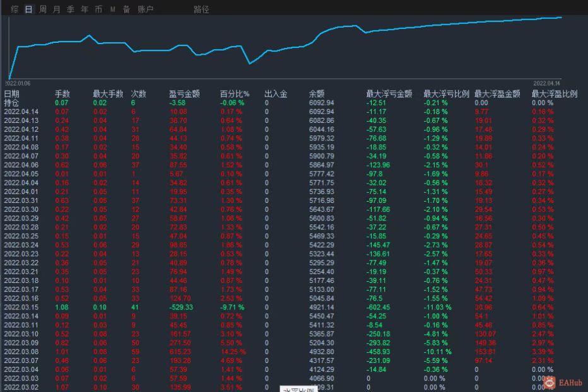Select the 2022.04.11 date row
The image size is (588, 392).
pyautogui.click(x=21, y=138)
